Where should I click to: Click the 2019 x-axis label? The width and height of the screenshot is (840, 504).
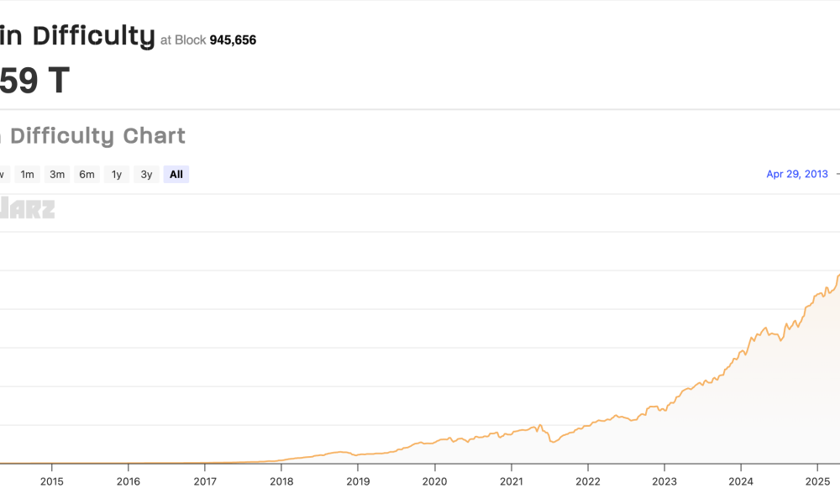point(358,481)
